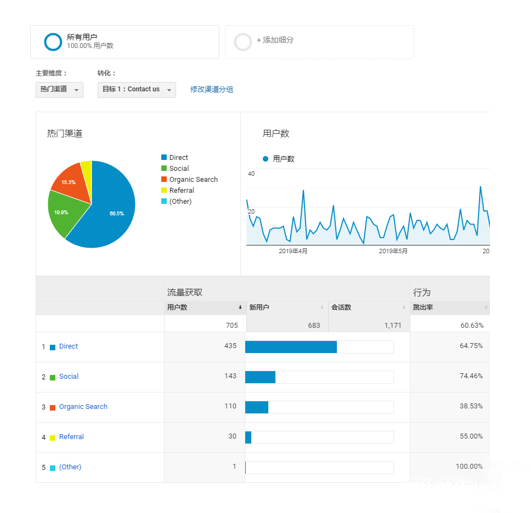Screen dimensions: 531x513
Task: Click the add segment placeholder box
Action: pos(319,42)
